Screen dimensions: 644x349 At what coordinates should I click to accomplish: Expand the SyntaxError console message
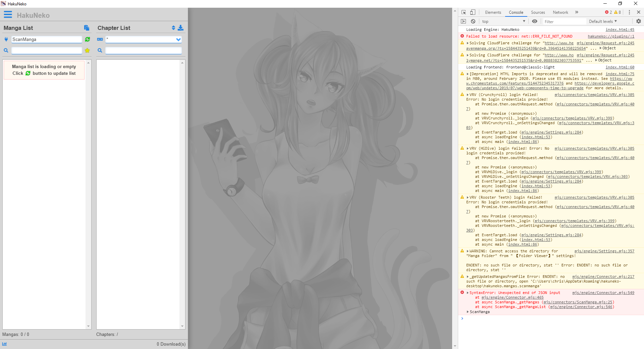[468, 293]
